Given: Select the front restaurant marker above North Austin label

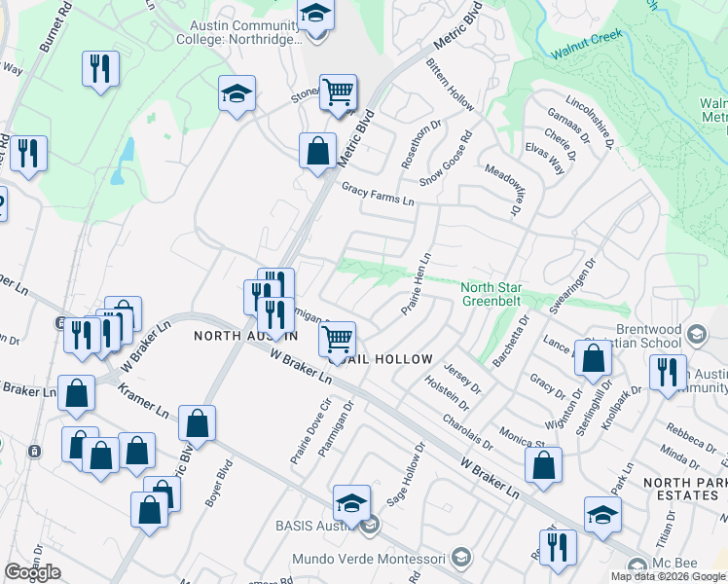Looking at the screenshot, I should [275, 319].
